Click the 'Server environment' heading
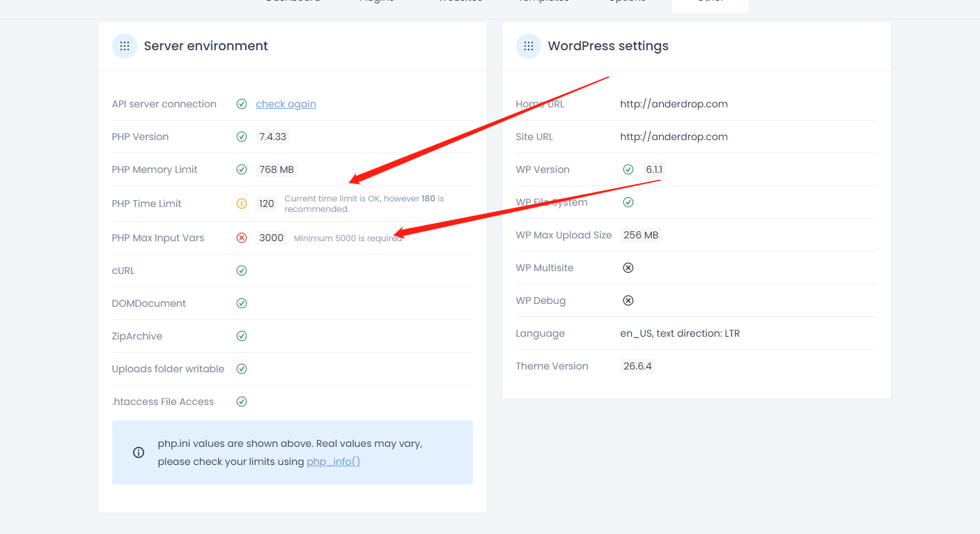The image size is (980, 534). point(206,46)
